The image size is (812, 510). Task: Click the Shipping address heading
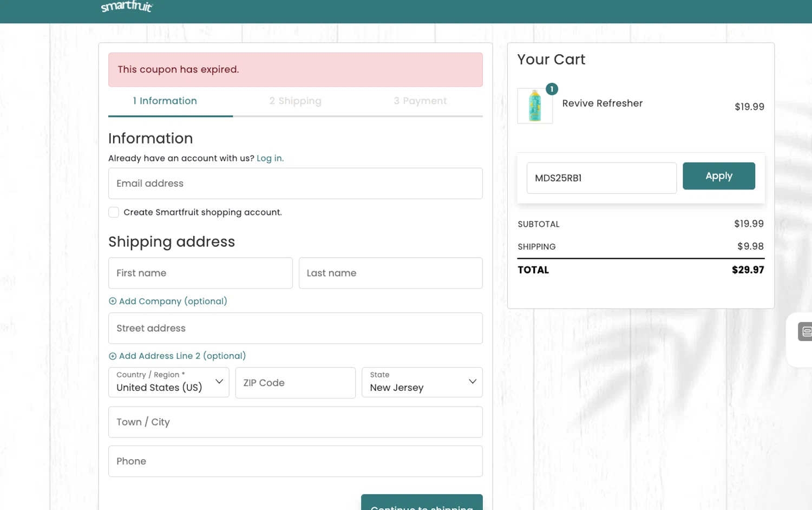pos(172,241)
